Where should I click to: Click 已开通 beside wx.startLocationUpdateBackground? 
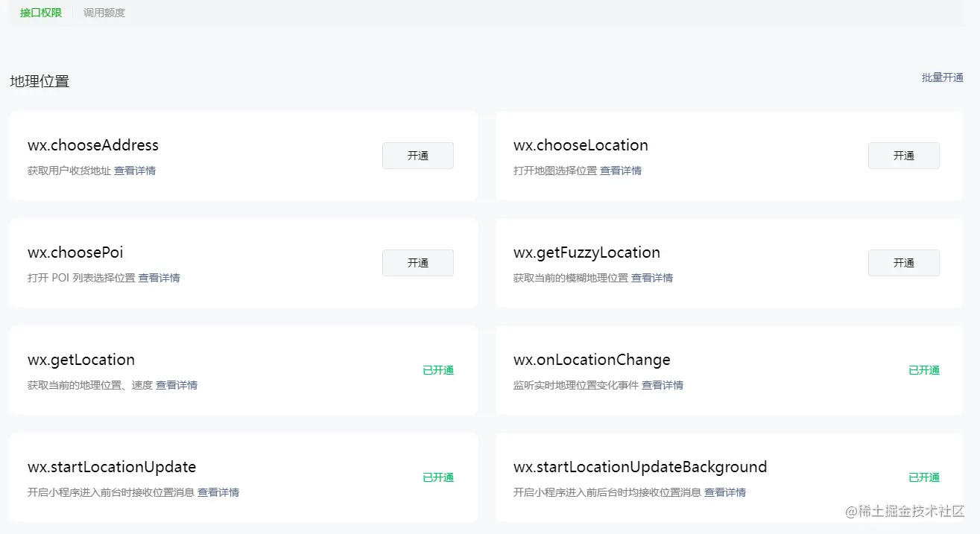924,477
